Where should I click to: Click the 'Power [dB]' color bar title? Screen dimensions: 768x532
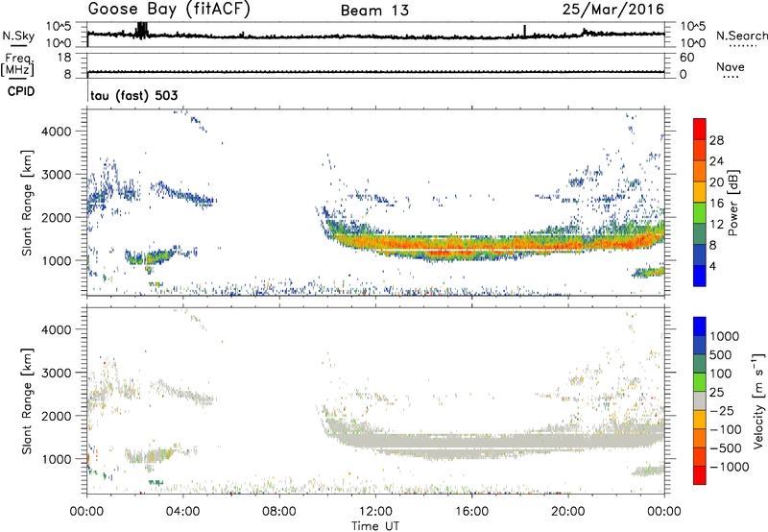pos(732,203)
